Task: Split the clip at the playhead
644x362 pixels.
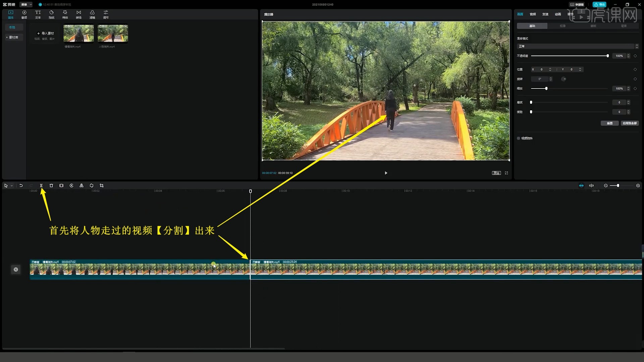Action: (41, 186)
